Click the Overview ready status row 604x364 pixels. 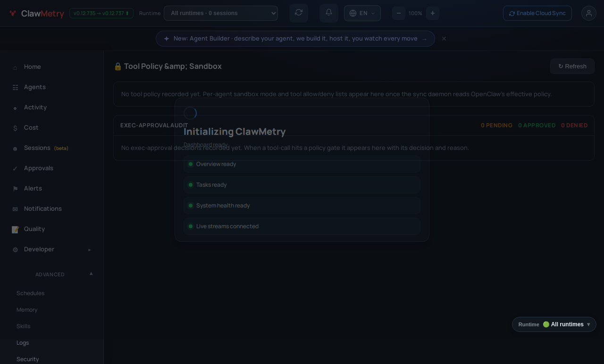(x=302, y=164)
